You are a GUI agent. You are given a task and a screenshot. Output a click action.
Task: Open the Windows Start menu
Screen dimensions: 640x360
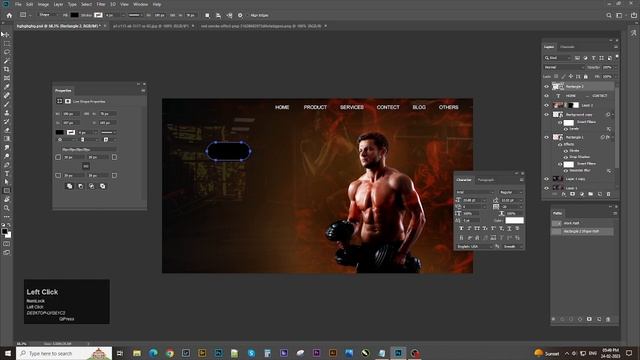[x=8, y=353]
